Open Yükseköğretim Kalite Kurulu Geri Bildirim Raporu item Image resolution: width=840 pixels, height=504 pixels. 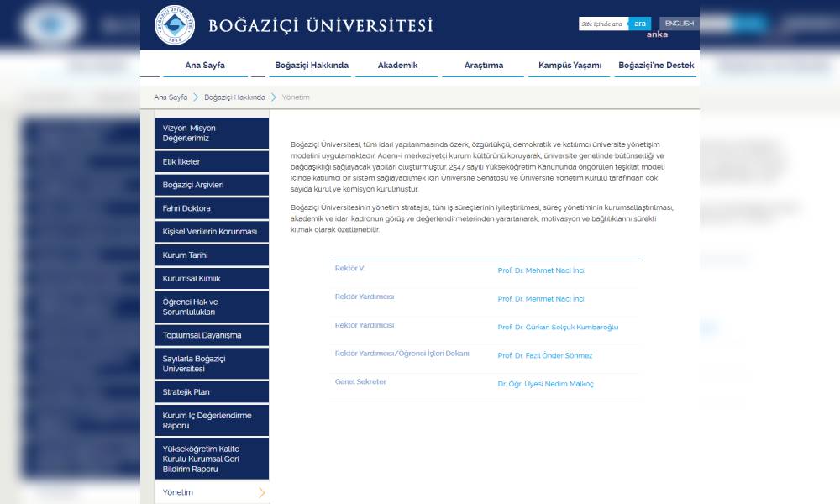tap(212, 459)
